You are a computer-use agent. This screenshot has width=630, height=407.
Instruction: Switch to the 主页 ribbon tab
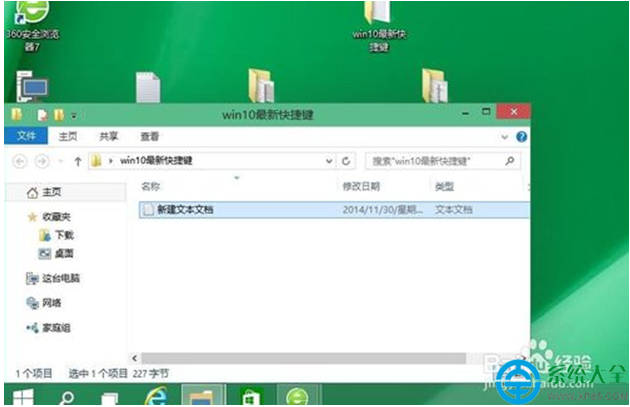[x=68, y=136]
